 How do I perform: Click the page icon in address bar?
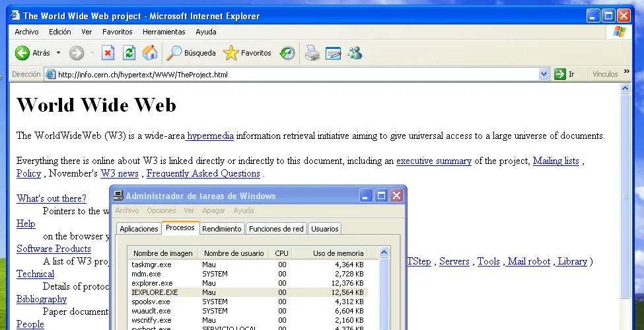50,75
